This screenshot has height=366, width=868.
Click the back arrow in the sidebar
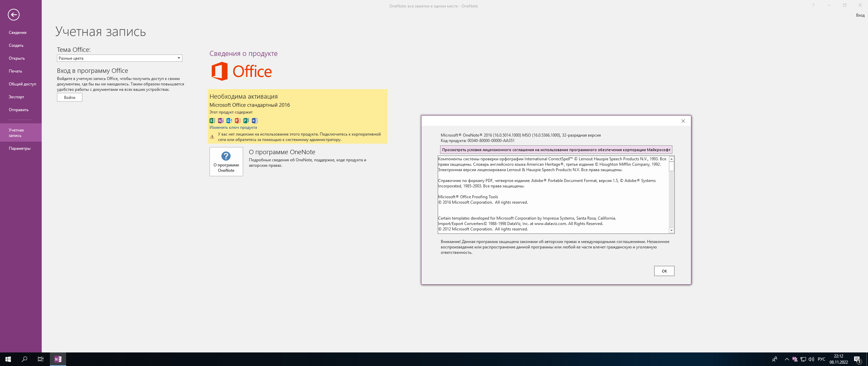(x=14, y=15)
